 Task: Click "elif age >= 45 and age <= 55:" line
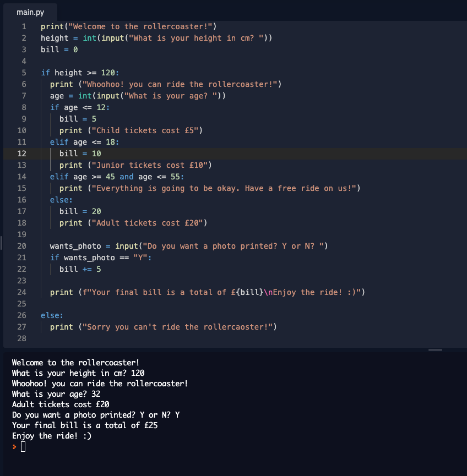coord(117,177)
